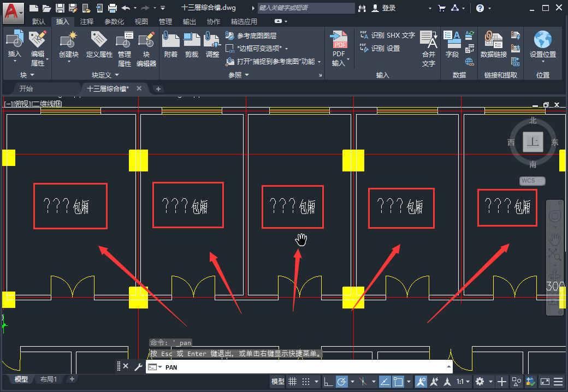Image resolution: width=568 pixels, height=392 pixels.
Task: Click the Define Attributes (定义属性) icon
Action: [99, 44]
